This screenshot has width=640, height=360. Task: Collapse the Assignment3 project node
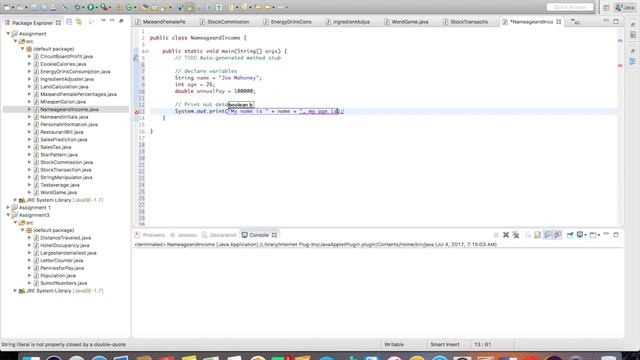point(8,215)
